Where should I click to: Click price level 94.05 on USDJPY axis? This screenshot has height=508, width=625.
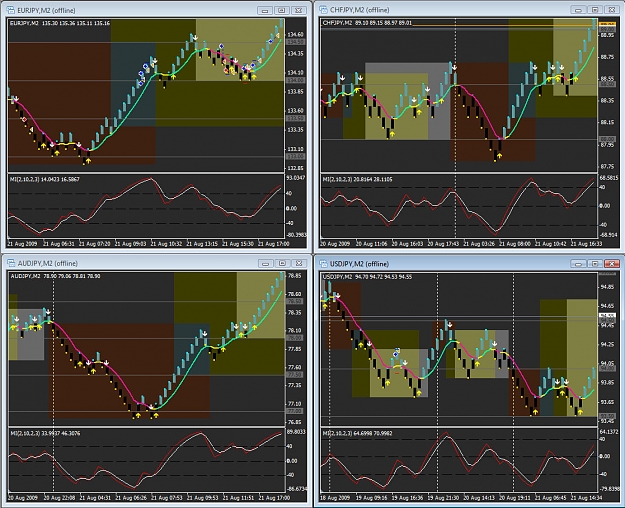[x=608, y=363]
